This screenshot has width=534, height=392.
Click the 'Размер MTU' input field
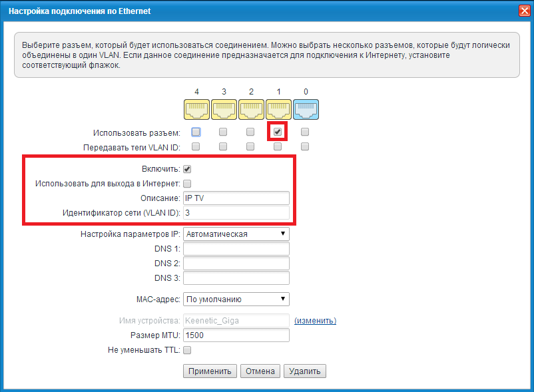[236, 335]
